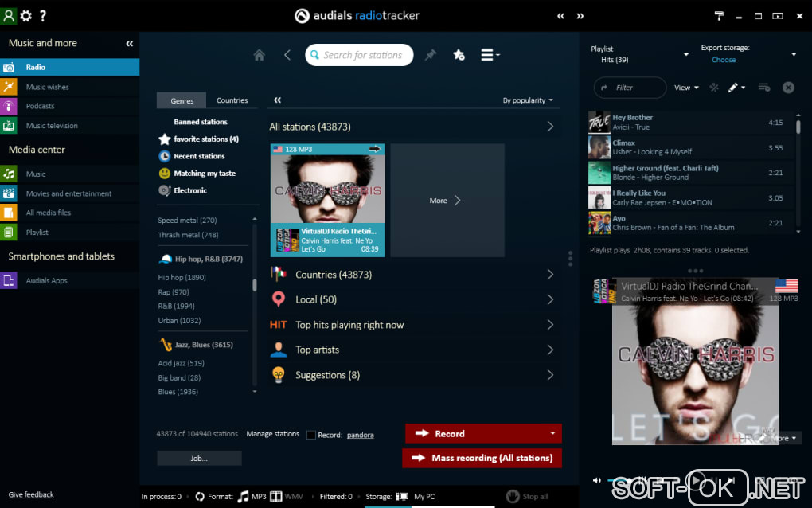This screenshot has width=812, height=508.
Task: Click the playlist tools crossed icon
Action: tap(714, 88)
